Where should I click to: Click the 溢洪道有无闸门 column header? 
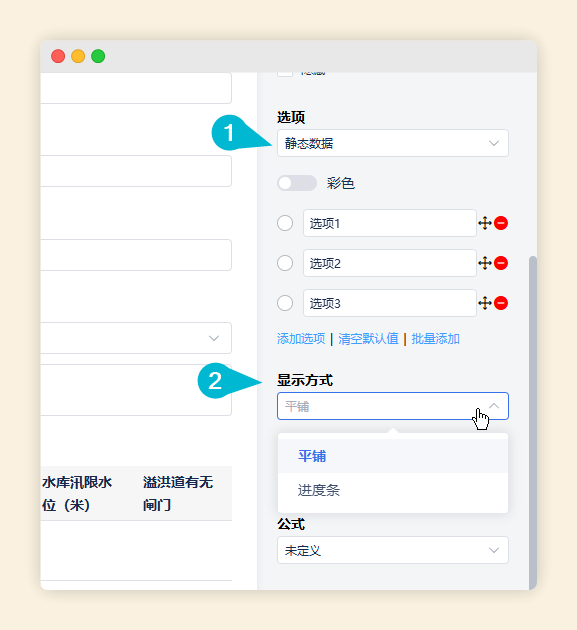click(x=178, y=493)
